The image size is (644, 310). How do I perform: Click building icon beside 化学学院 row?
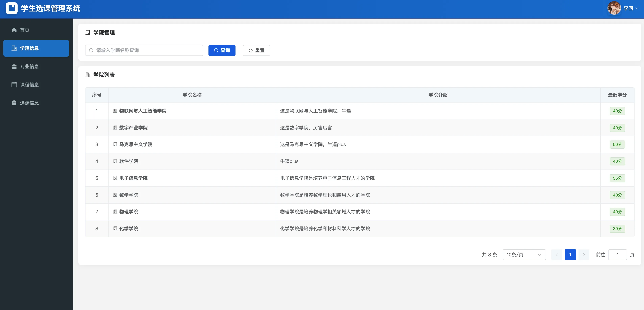[115, 228]
